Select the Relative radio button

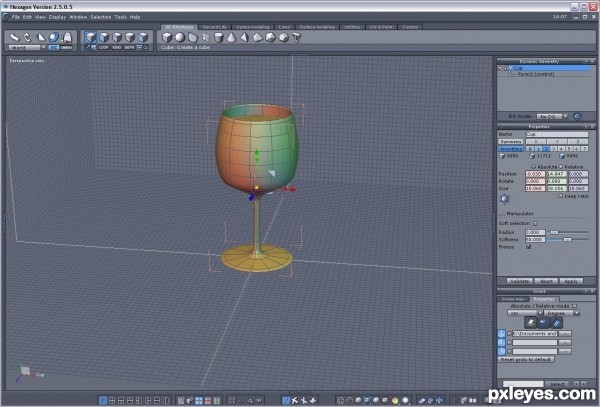point(561,167)
